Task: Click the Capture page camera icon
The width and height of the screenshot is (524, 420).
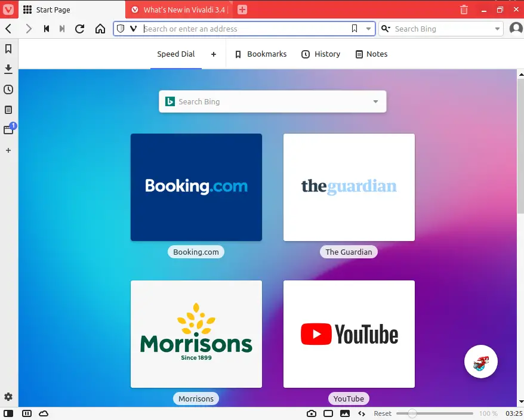Action: coord(312,413)
